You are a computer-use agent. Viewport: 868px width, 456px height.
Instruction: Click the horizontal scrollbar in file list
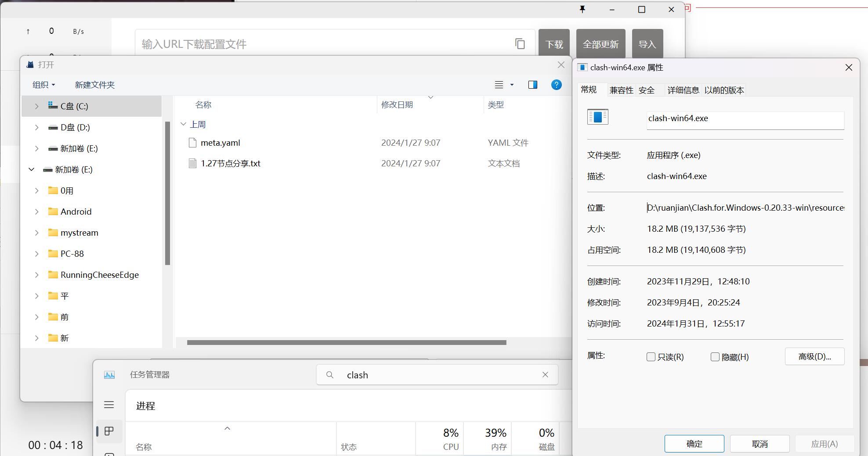coord(346,342)
